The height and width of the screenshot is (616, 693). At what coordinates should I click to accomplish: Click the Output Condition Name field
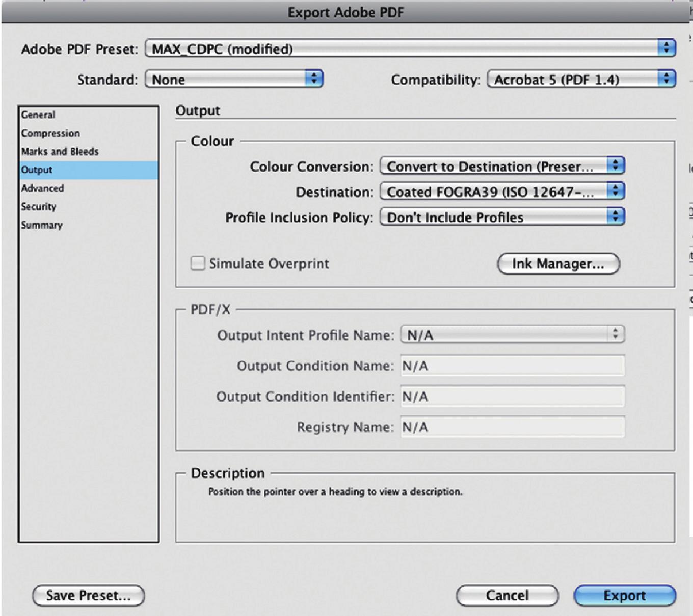(513, 365)
